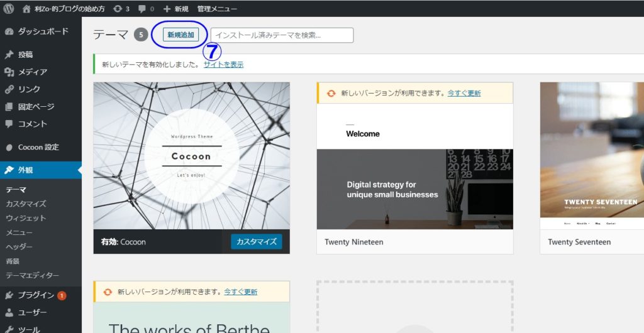This screenshot has height=333, width=644.
Task: Open メディア in the sidebar
Action: 32,72
